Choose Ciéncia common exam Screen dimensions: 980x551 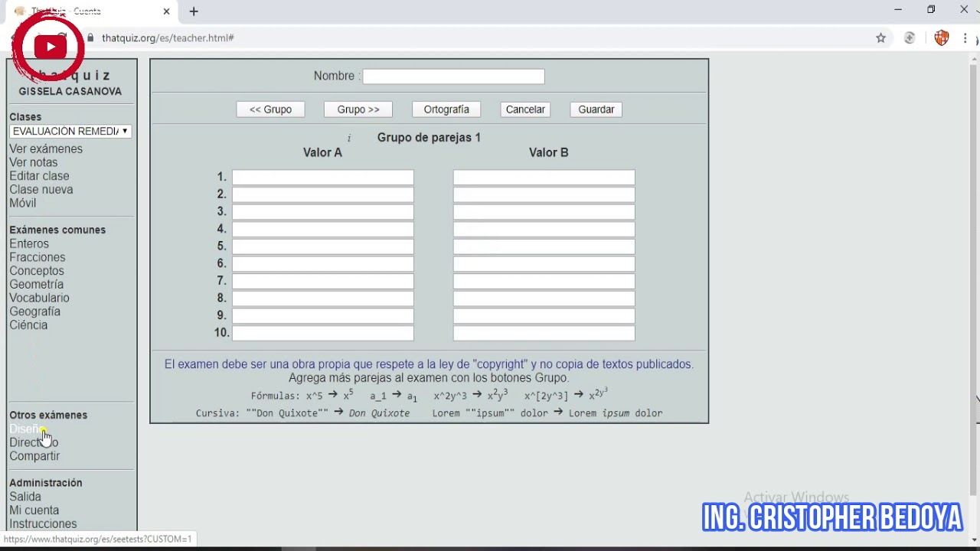[x=28, y=325]
